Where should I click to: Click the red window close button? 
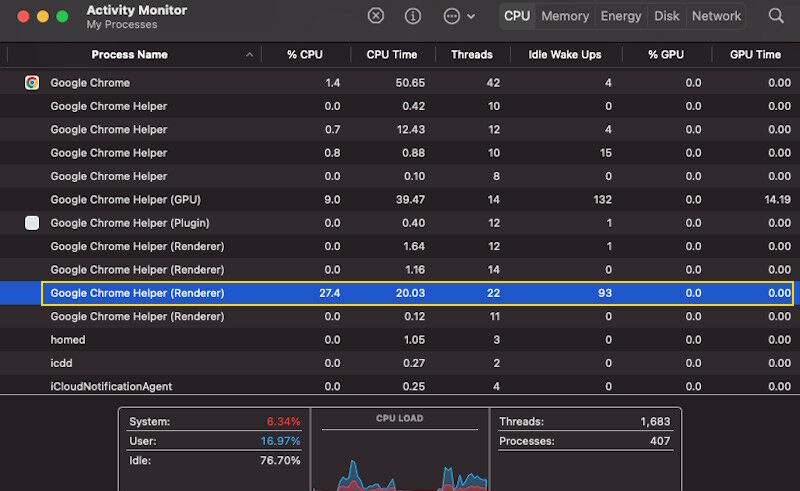coord(23,16)
